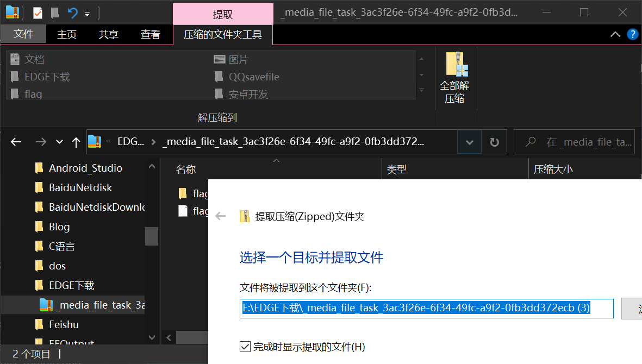
Task: Collapse the ribbon with the chevron
Action: [615, 34]
